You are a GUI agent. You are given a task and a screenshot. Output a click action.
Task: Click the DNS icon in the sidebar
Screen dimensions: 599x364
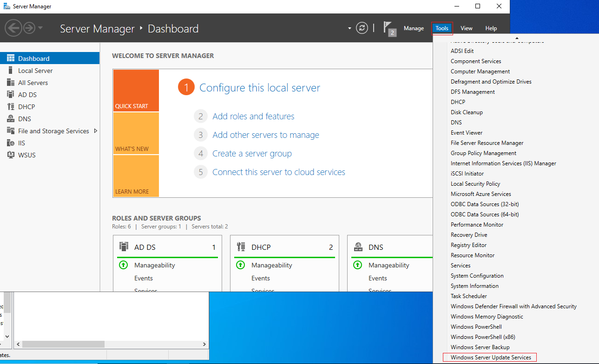point(11,119)
